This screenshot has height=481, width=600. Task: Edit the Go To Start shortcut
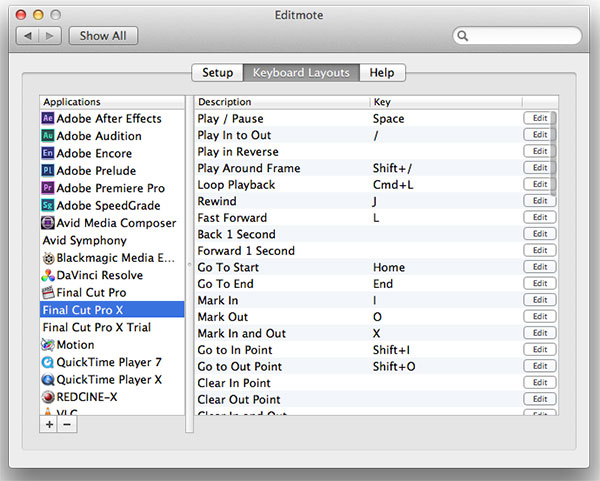click(x=540, y=267)
